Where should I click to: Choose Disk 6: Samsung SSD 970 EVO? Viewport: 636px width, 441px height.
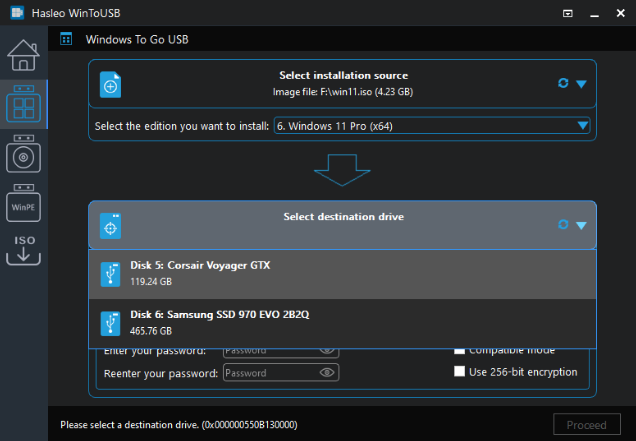[x=342, y=322]
